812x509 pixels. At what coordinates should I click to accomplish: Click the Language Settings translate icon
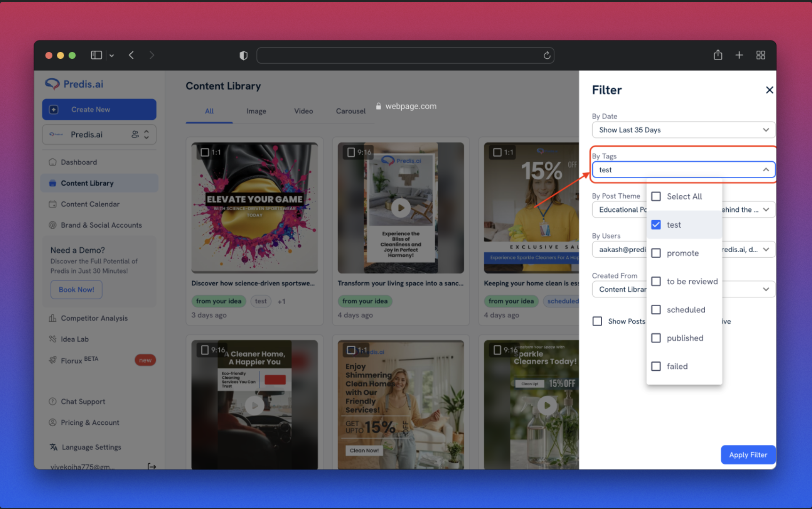tap(54, 447)
